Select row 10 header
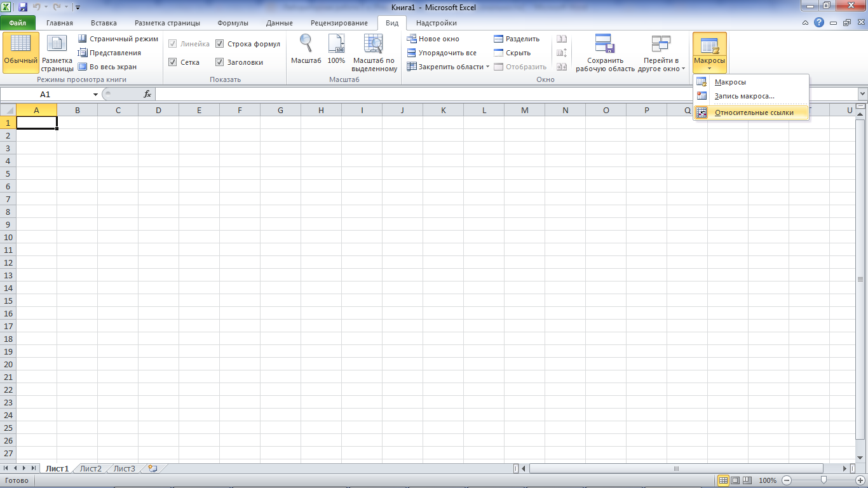868x488 pixels. click(8, 237)
